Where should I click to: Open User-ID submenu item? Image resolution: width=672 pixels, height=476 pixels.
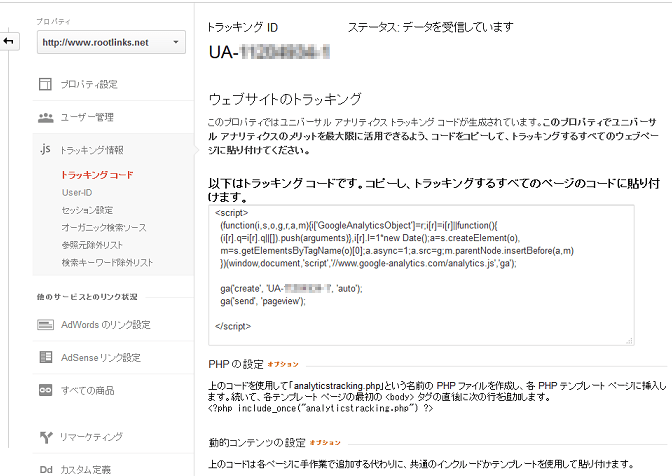[x=77, y=193]
